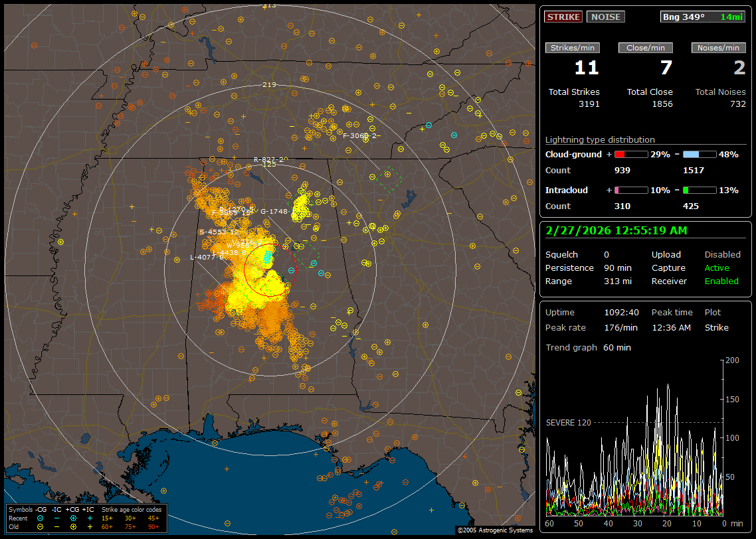756x539 pixels.
Task: Click the pink positive intracloud percentage bar
Action: 630,190
